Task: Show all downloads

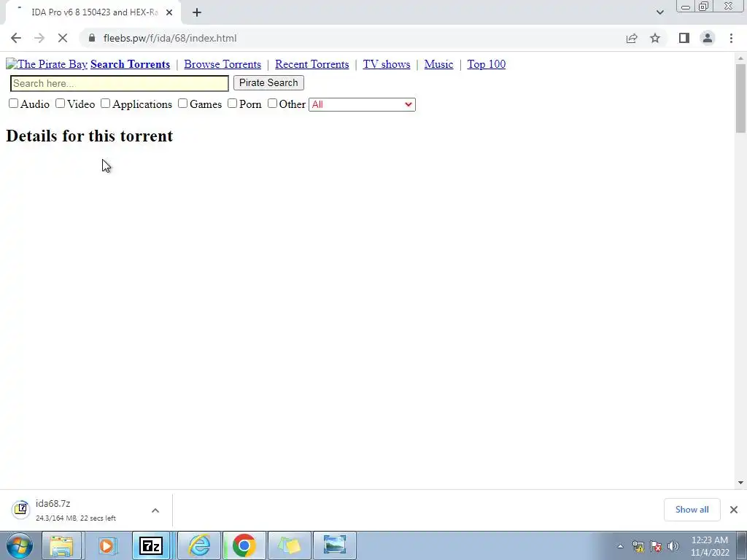Action: click(692, 510)
